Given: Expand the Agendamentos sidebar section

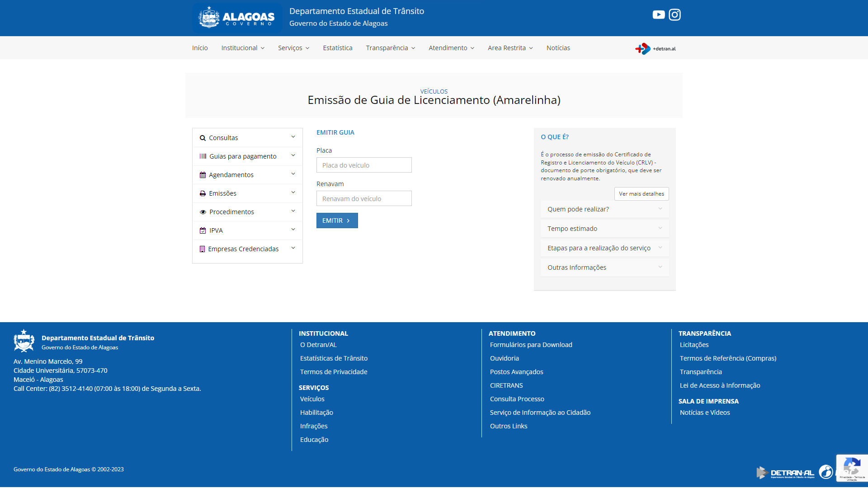Looking at the screenshot, I should [247, 175].
